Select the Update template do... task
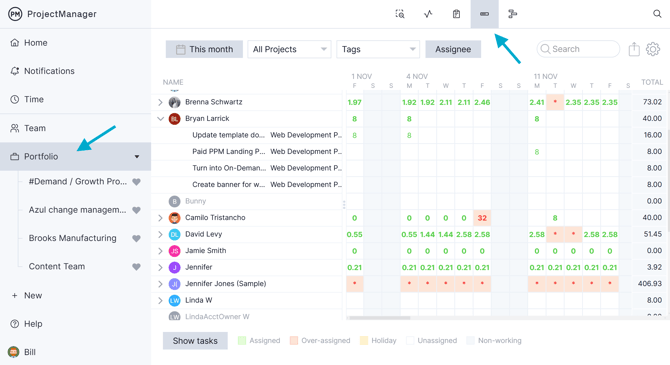 point(229,135)
